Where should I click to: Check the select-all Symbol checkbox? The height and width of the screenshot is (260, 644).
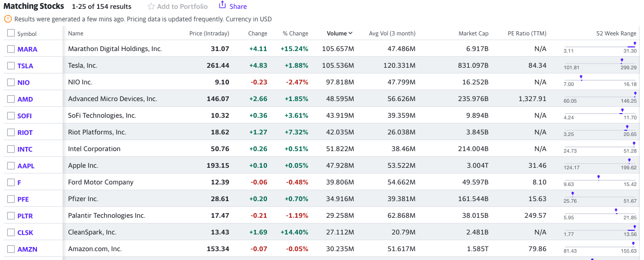11,33
